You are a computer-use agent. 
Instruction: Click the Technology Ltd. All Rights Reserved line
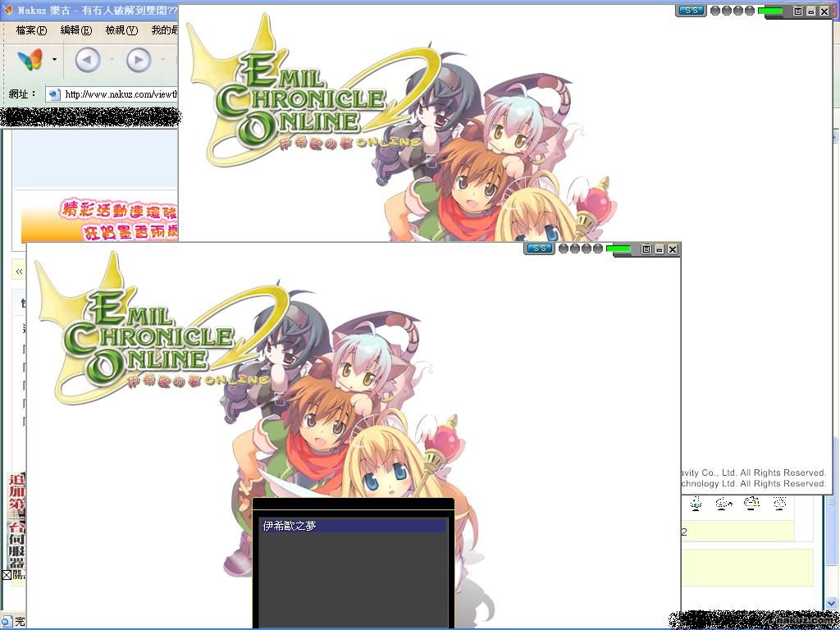pyautogui.click(x=755, y=484)
